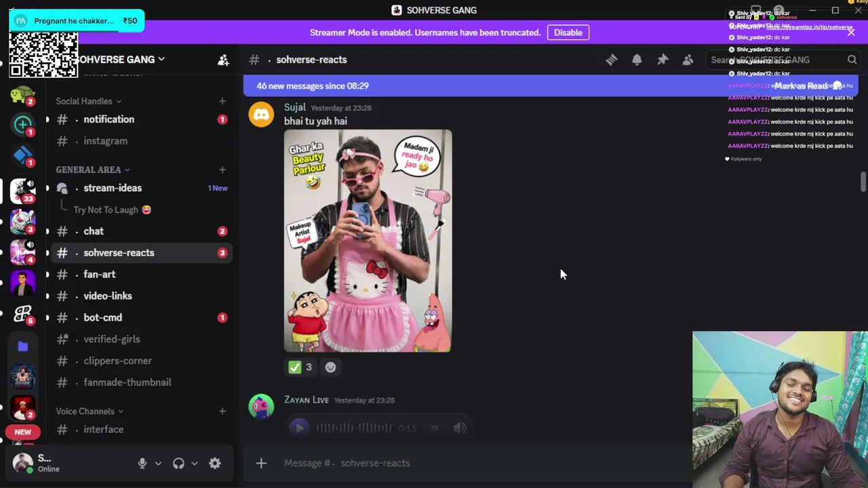Click the blue server folder icon
Screen dimensions: 868x488
click(x=22, y=346)
